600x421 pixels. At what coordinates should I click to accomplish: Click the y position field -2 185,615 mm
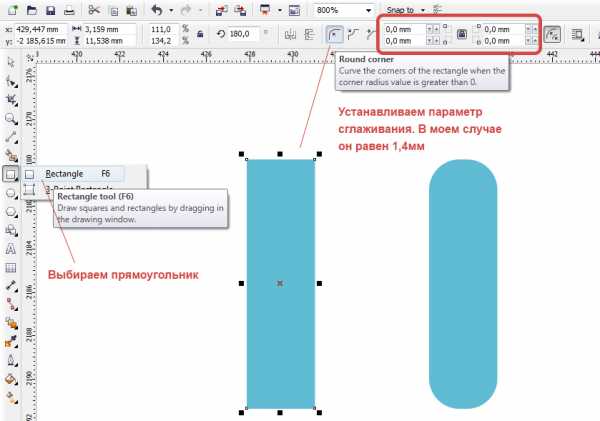tap(41, 41)
